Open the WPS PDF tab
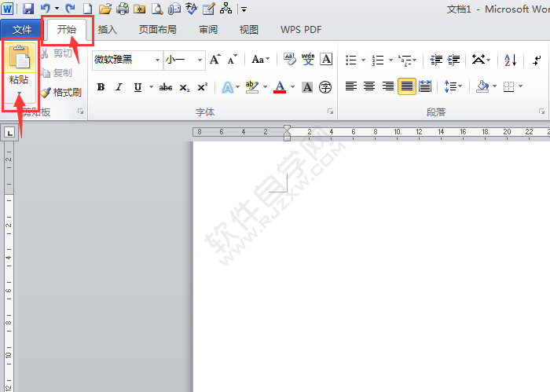The height and width of the screenshot is (392, 550). point(301,30)
